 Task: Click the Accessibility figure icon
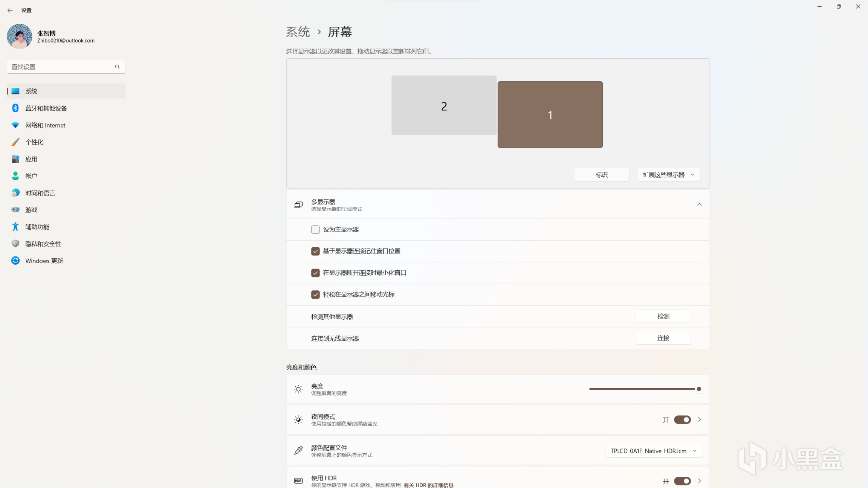pos(15,227)
